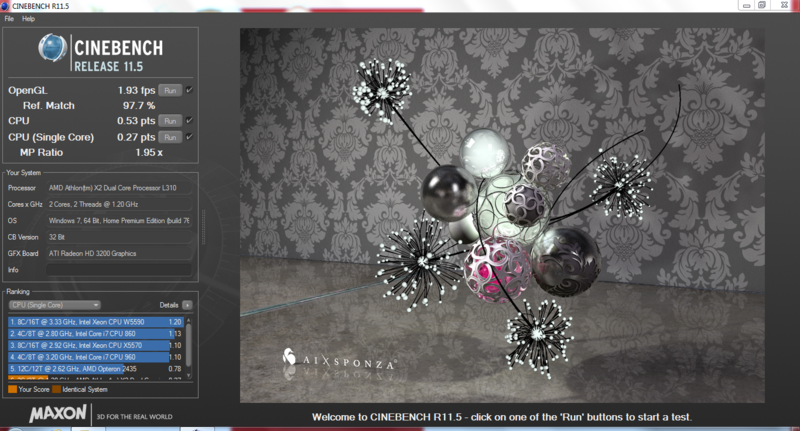Click the CB Version field 32 Bit
800x431 pixels.
point(119,237)
